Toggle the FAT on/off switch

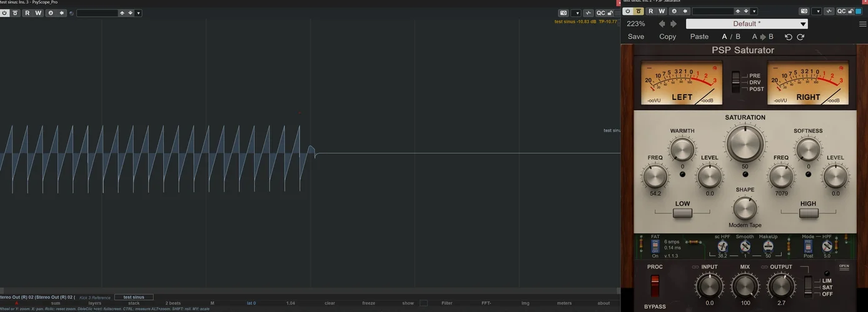coord(655,246)
